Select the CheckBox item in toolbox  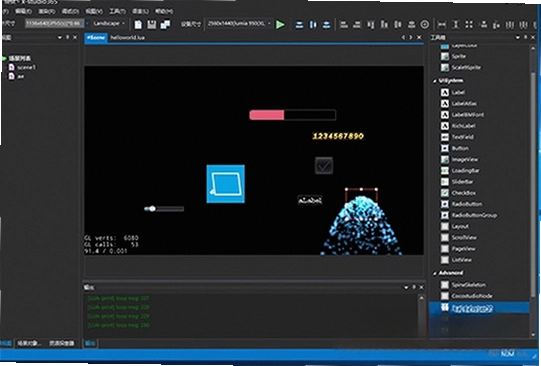pos(464,193)
